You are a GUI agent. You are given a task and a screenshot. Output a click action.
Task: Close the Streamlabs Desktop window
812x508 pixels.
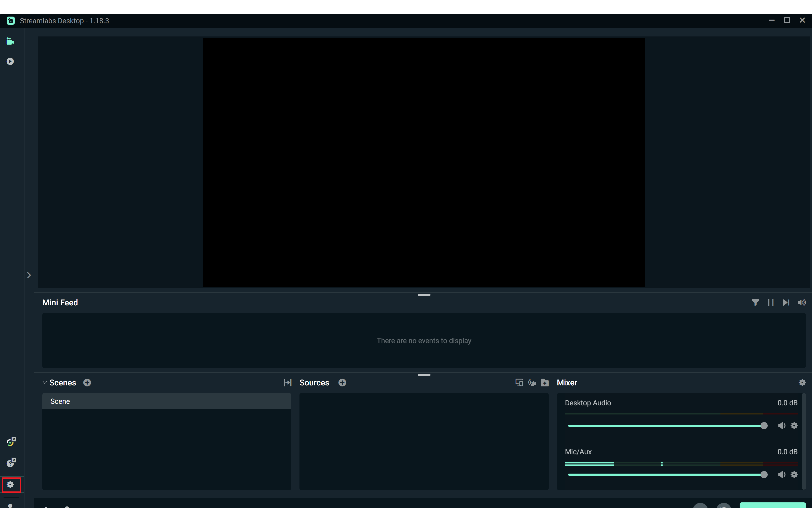point(802,20)
